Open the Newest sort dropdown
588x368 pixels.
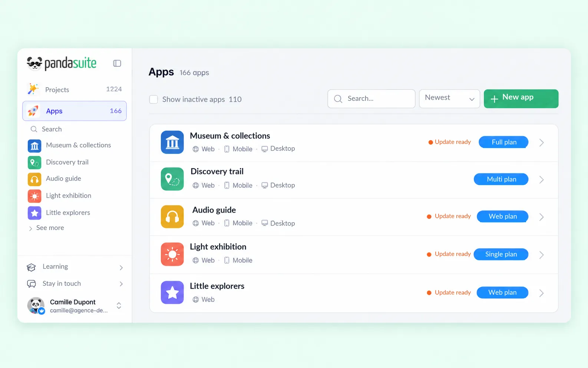(449, 99)
